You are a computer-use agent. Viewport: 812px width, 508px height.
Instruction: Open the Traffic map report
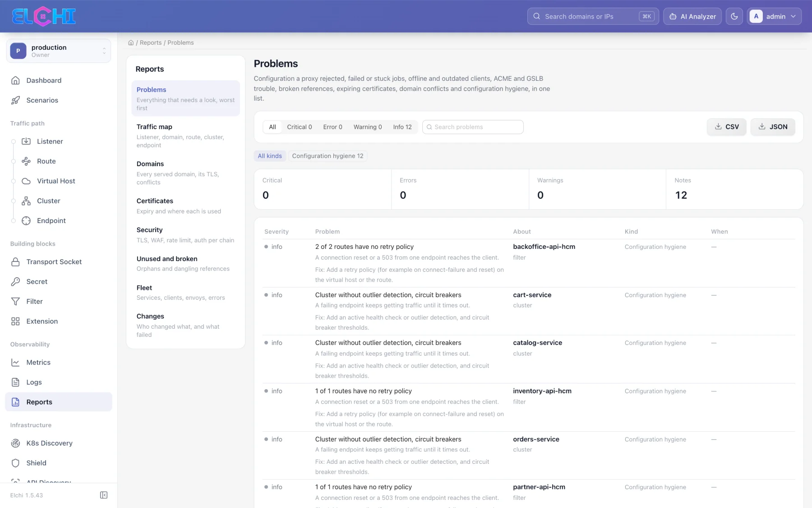point(185,135)
